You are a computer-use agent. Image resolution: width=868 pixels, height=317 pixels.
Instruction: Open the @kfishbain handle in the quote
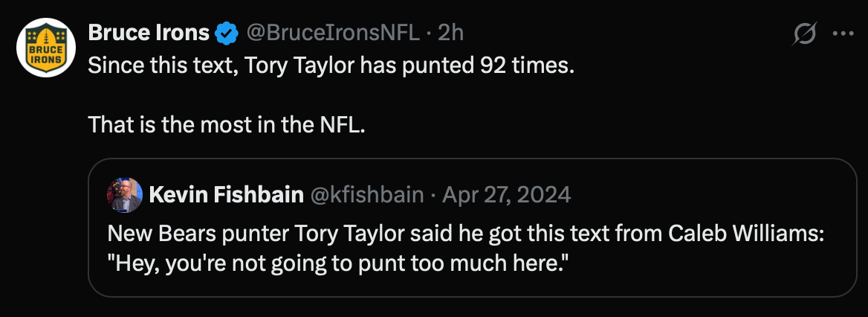[366, 195]
